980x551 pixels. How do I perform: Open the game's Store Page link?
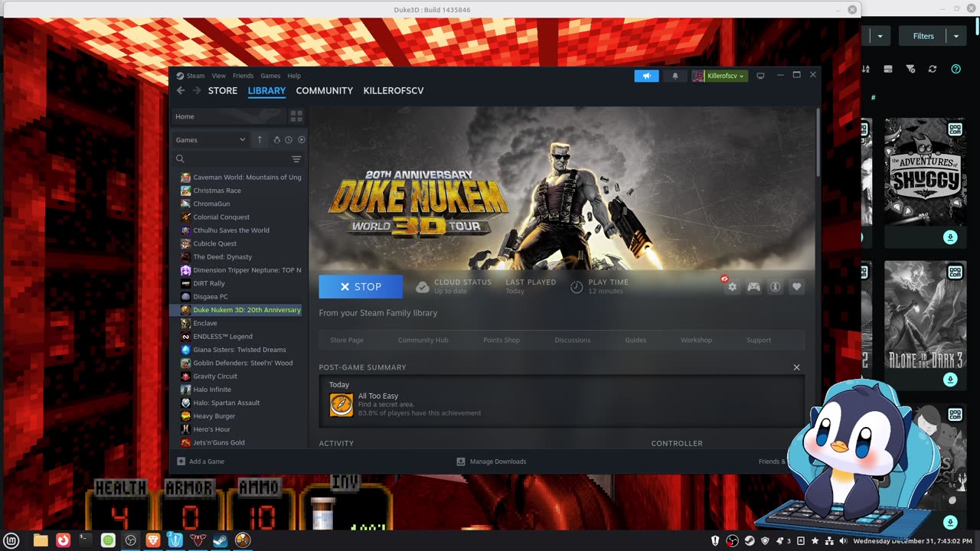[347, 340]
